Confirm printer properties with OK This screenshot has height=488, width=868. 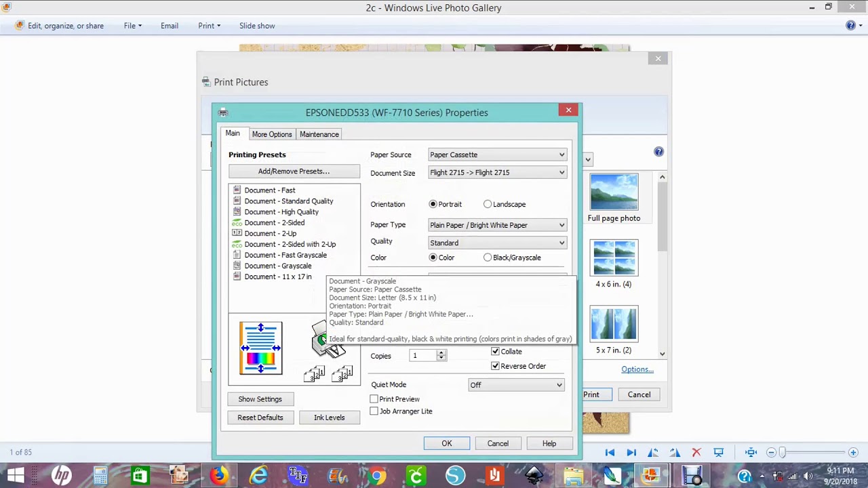tap(447, 443)
